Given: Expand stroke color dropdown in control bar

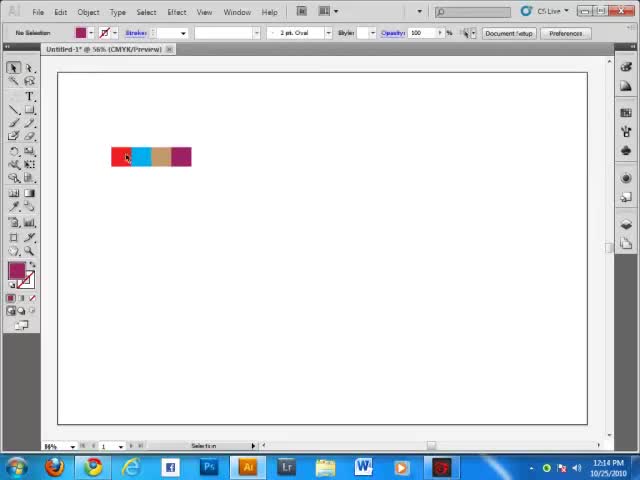Looking at the screenshot, I should point(115,33).
